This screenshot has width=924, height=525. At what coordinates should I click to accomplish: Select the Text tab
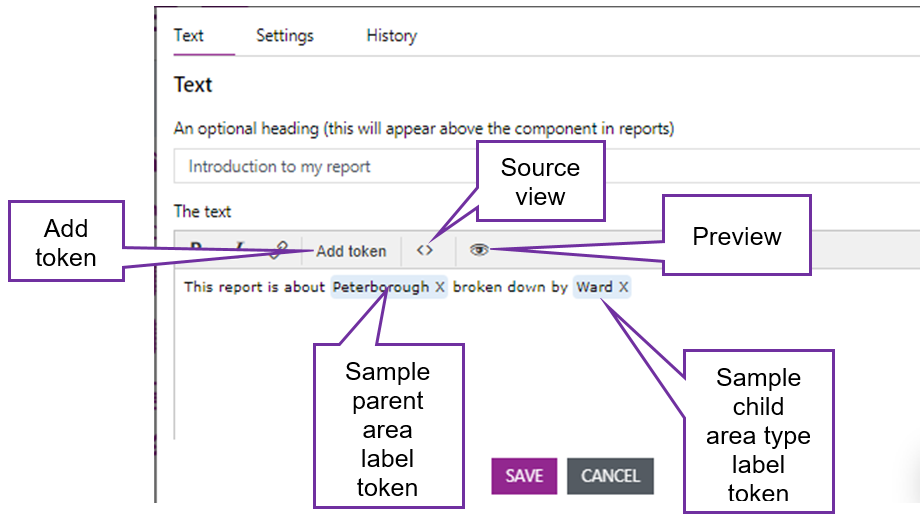[x=189, y=35]
